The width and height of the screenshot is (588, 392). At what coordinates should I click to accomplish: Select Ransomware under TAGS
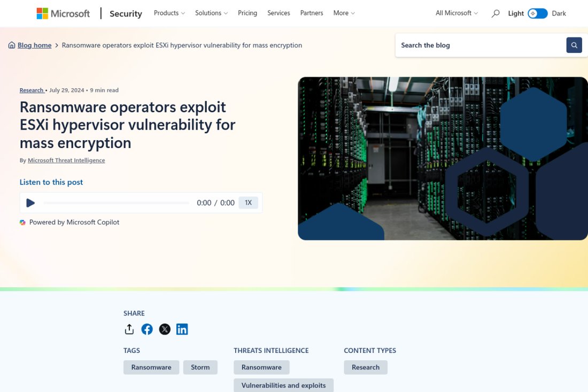point(151,367)
